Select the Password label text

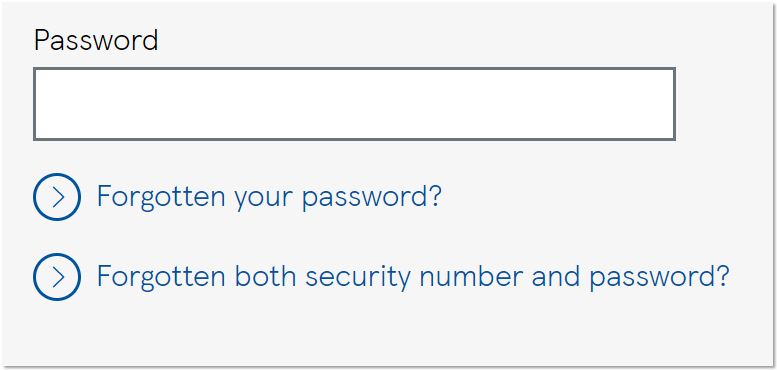click(96, 41)
